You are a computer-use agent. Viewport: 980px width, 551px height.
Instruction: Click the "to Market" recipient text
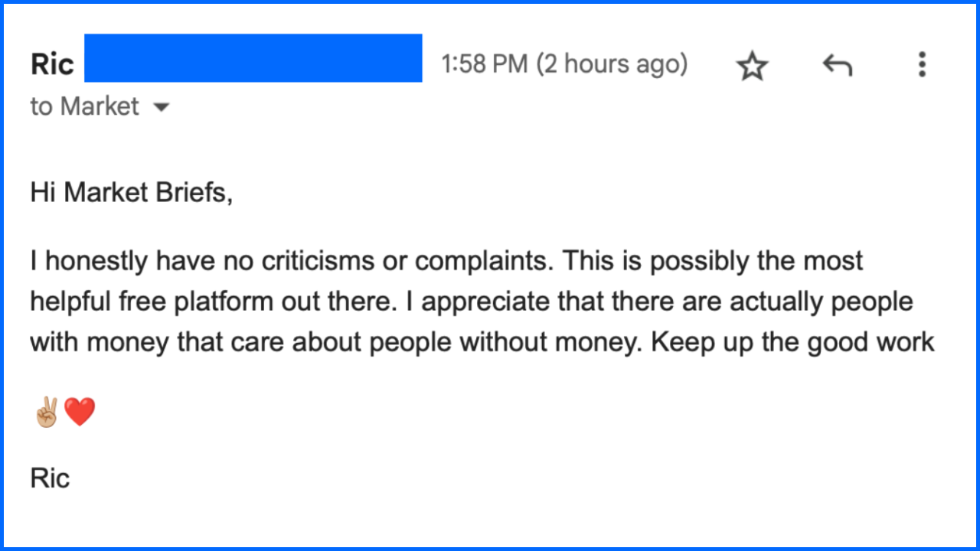pos(84,106)
